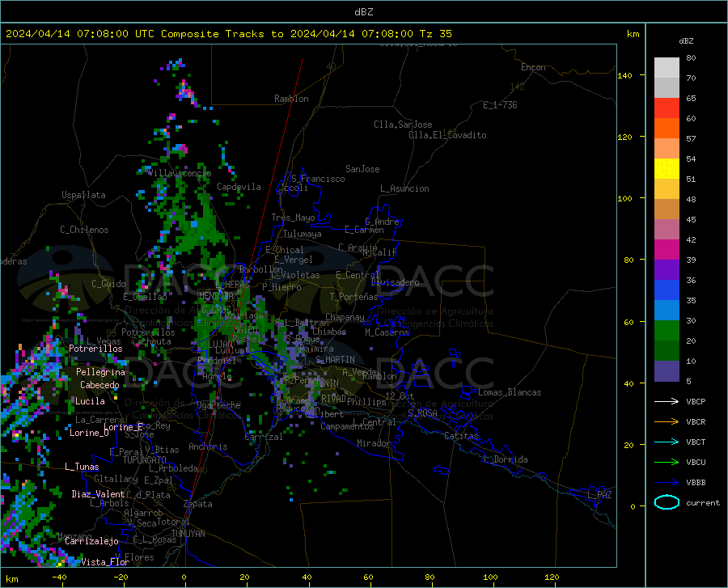Click the cyan 'current' ellipse legend symbol
Screen dimensions: 728x588
pos(667,502)
